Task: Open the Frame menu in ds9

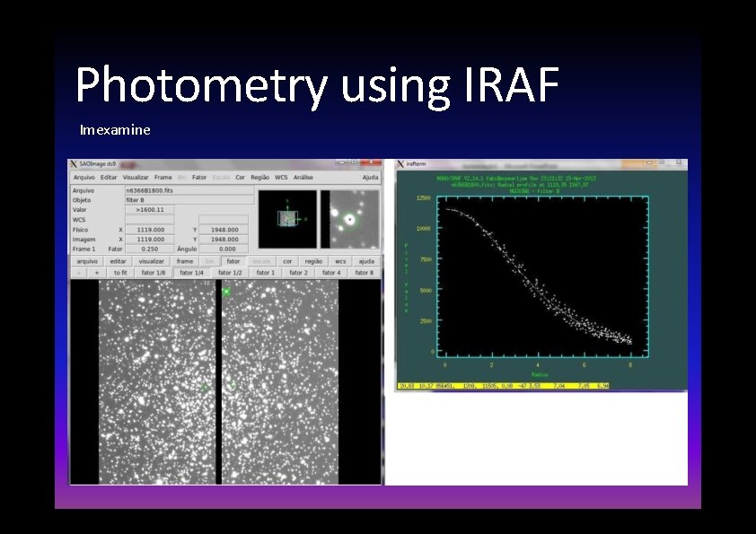Action: [x=163, y=178]
